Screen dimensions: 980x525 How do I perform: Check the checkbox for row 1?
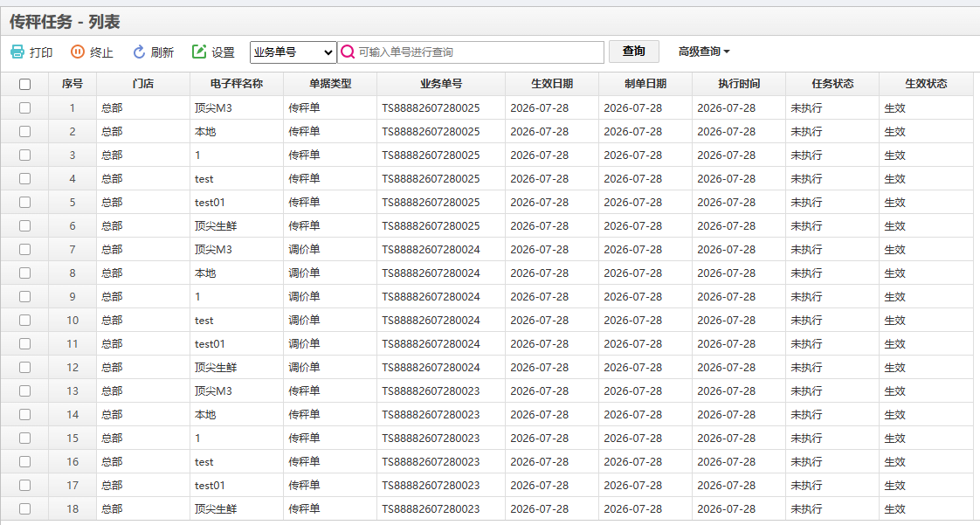click(x=24, y=107)
